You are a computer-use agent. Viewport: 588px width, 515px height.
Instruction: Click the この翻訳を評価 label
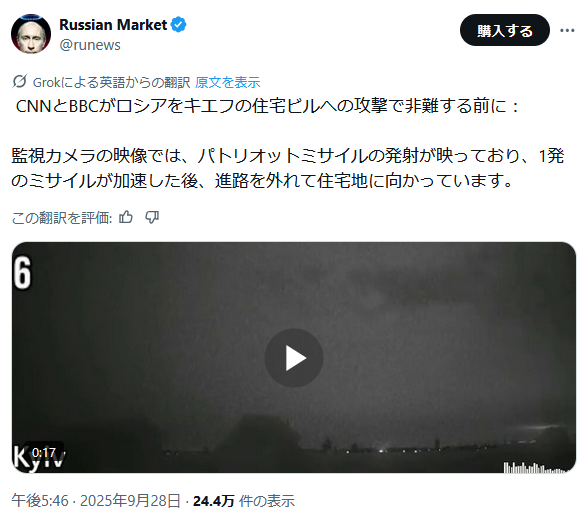[62, 218]
